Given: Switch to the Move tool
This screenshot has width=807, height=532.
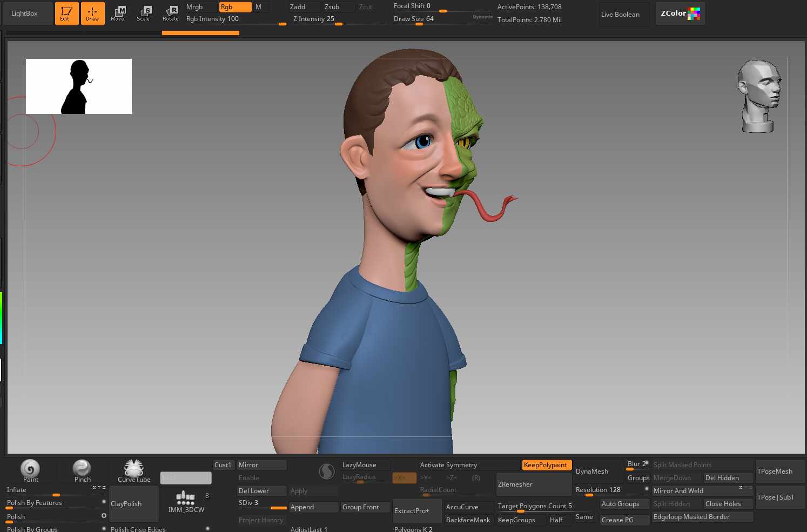Looking at the screenshot, I should [x=118, y=14].
